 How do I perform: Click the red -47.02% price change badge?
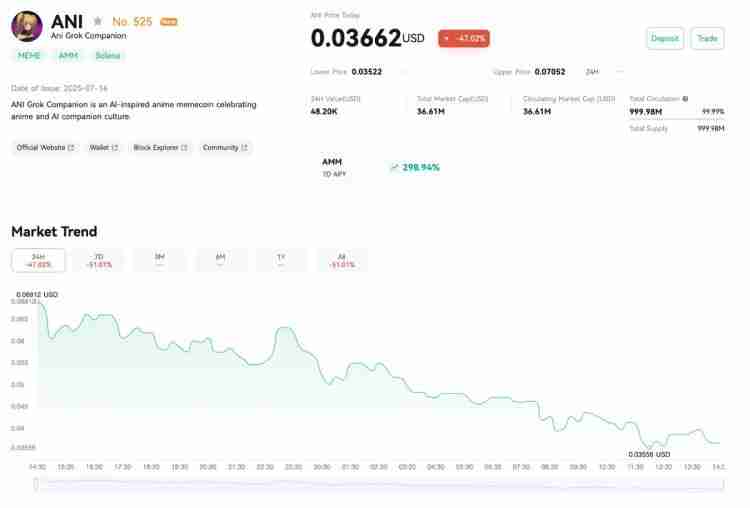464,38
